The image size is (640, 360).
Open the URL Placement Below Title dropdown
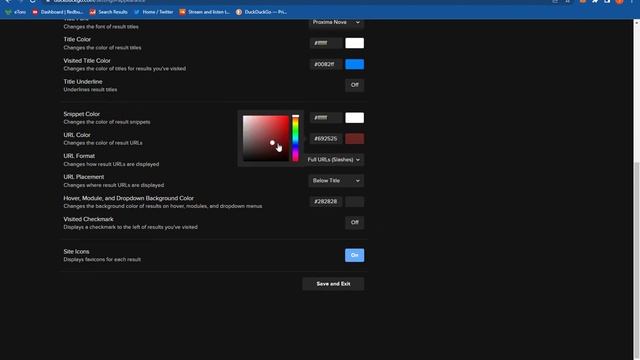tap(336, 181)
